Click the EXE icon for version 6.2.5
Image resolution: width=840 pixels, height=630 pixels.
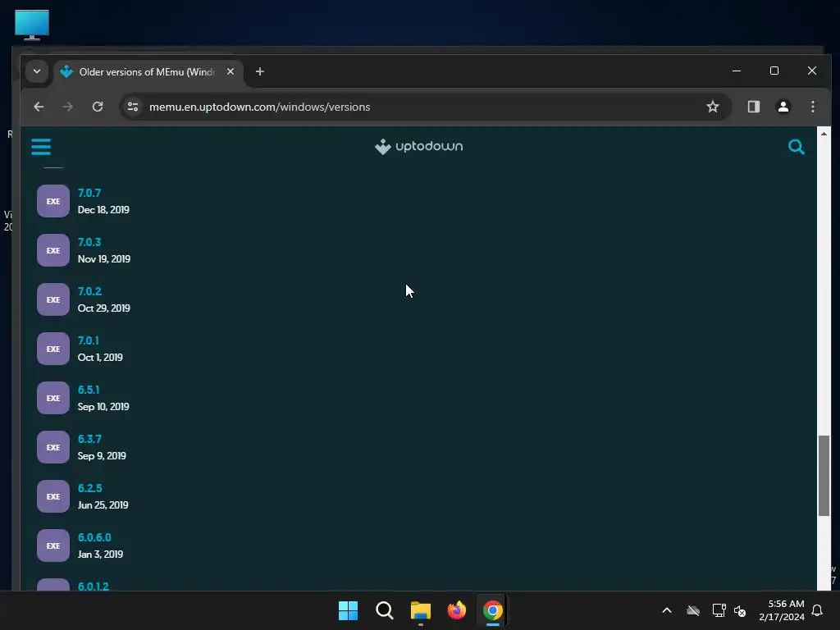(x=53, y=496)
